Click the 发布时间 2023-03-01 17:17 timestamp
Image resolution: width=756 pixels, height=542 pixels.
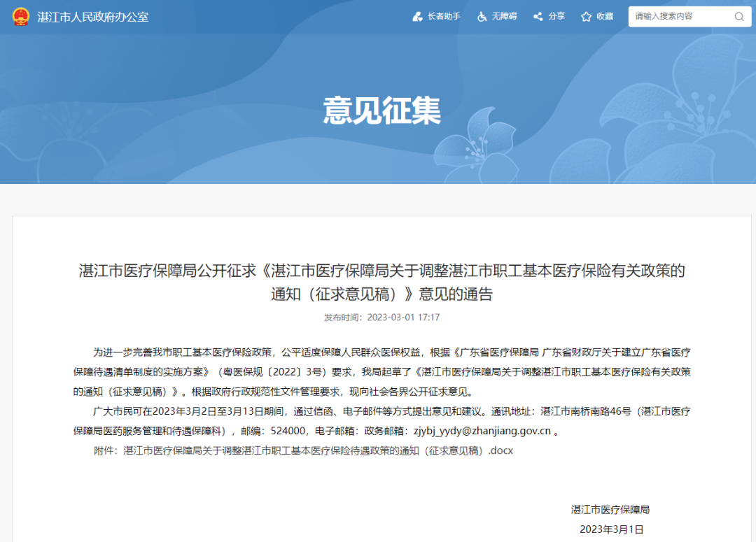[x=382, y=318]
